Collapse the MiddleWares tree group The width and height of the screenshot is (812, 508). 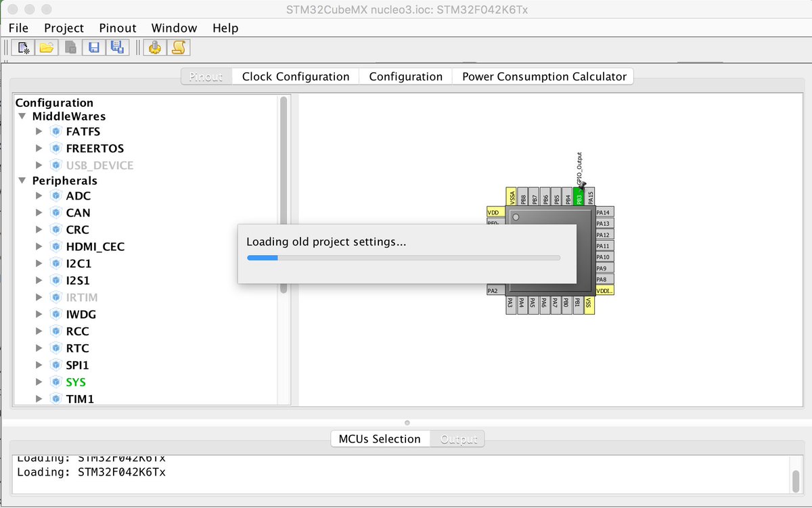coord(22,116)
